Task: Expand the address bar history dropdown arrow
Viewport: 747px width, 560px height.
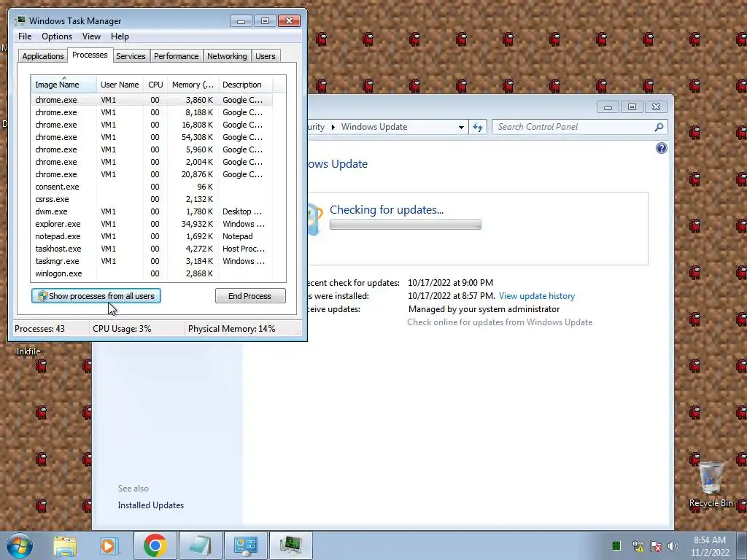Action: point(461,127)
